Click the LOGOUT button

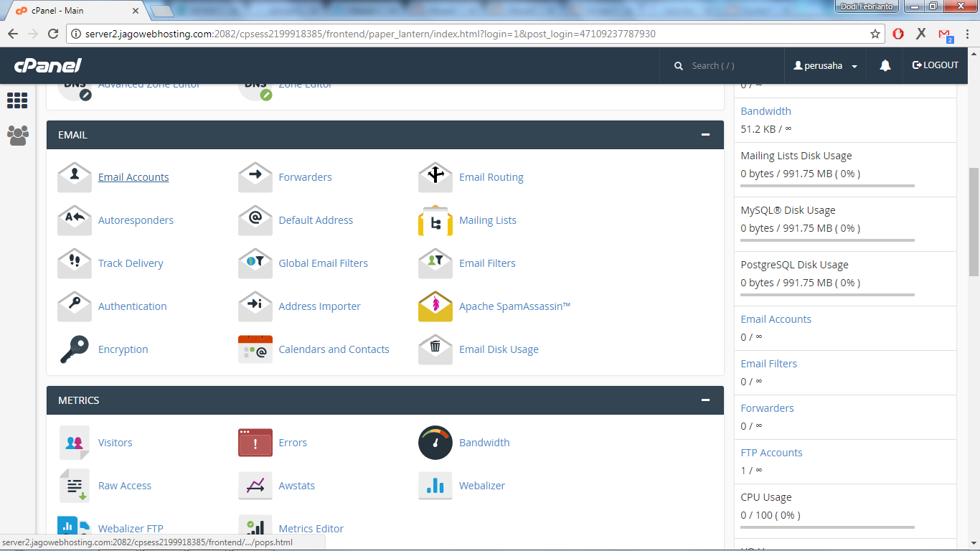935,65
